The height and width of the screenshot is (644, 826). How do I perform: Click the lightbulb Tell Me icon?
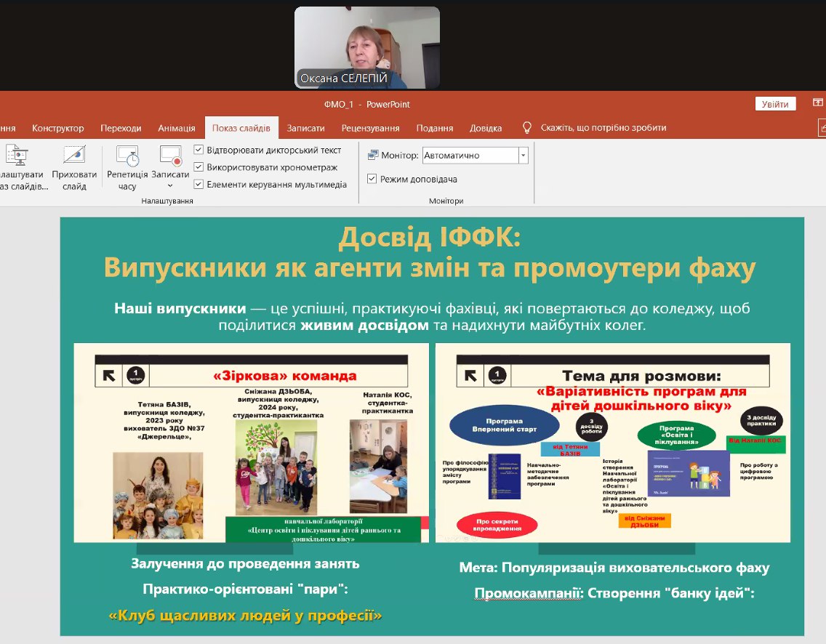tap(528, 128)
